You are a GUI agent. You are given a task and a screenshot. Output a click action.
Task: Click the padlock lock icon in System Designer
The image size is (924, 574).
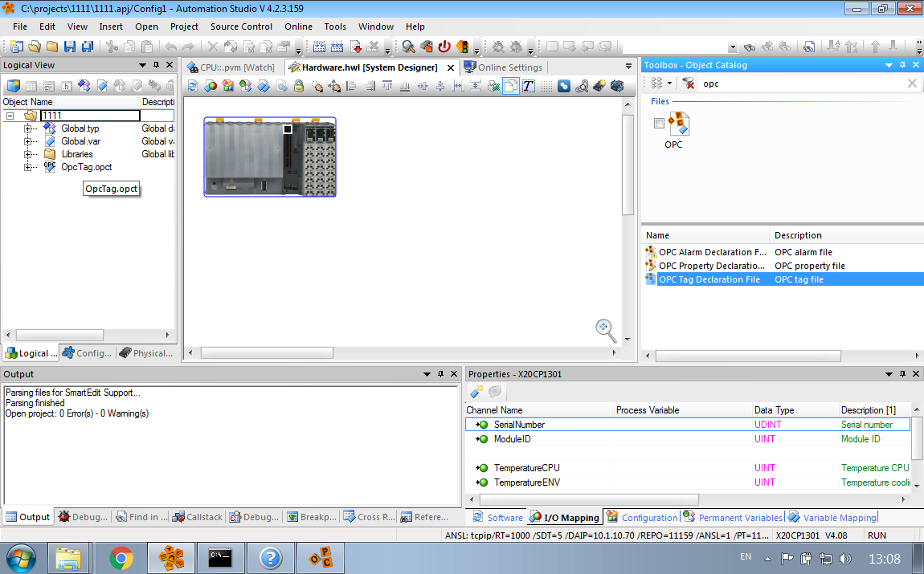click(299, 87)
